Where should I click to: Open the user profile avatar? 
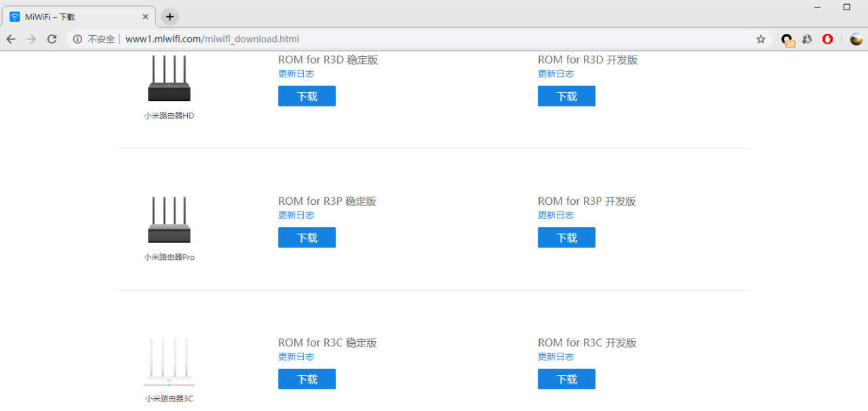pos(856,39)
